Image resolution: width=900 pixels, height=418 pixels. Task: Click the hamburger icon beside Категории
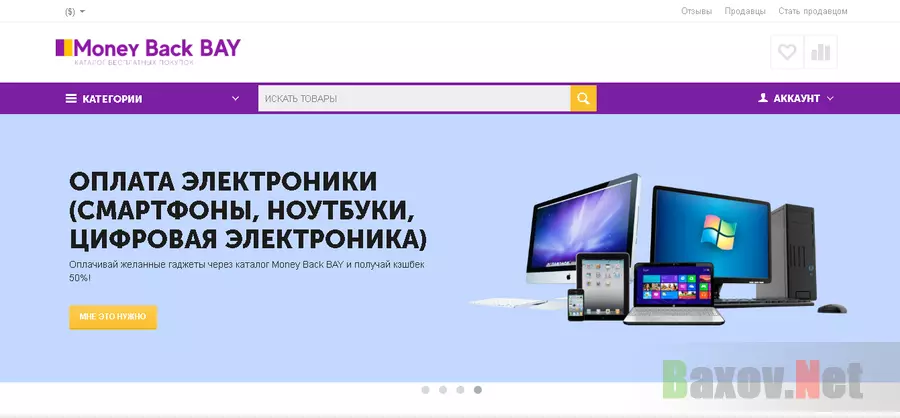71,99
